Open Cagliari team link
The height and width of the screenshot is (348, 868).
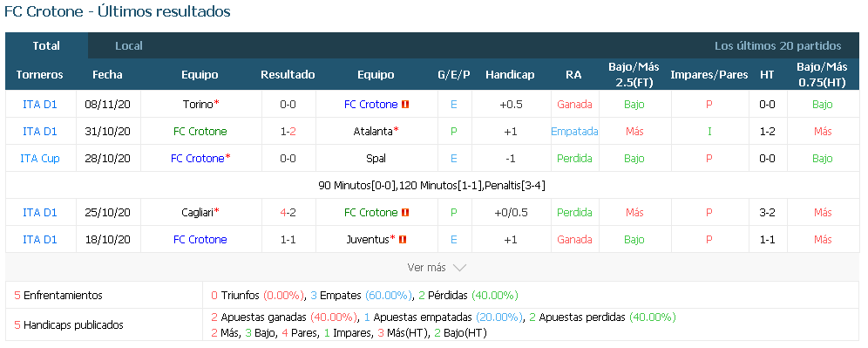pyautogui.click(x=197, y=212)
